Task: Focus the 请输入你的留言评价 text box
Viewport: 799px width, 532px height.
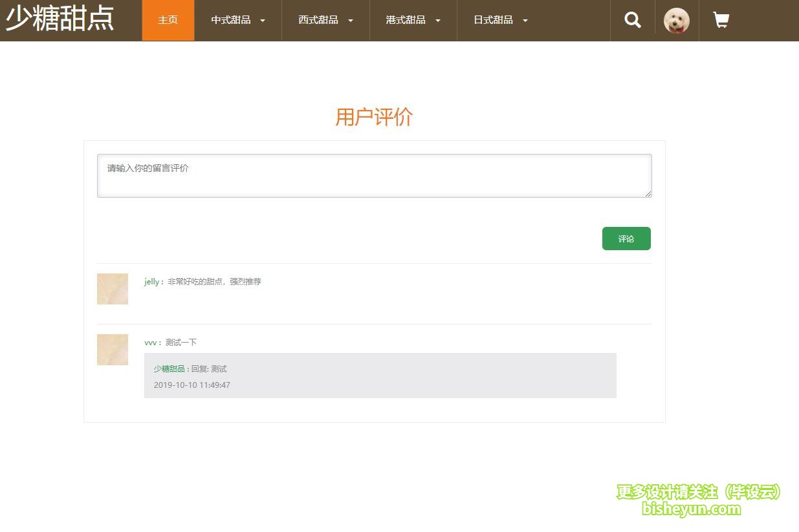Action: tap(374, 176)
